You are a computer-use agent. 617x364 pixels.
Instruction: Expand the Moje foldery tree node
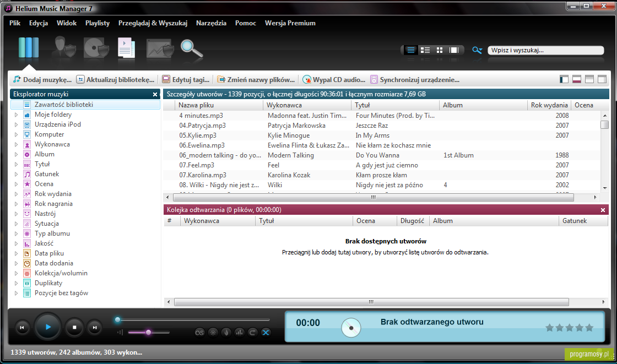point(16,115)
